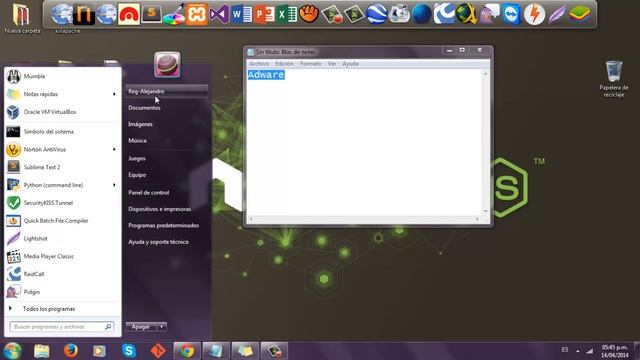Click the purple feather Lightshot icon in dock
The image size is (640, 360).
tap(556, 14)
